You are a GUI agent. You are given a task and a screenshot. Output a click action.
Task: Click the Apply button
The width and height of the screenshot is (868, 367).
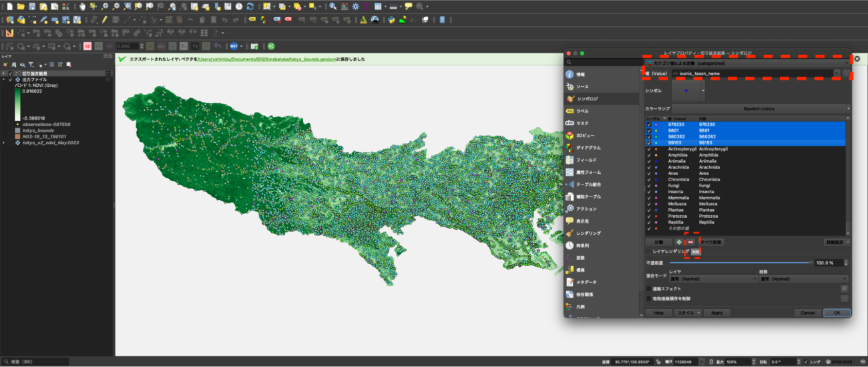[x=716, y=312]
